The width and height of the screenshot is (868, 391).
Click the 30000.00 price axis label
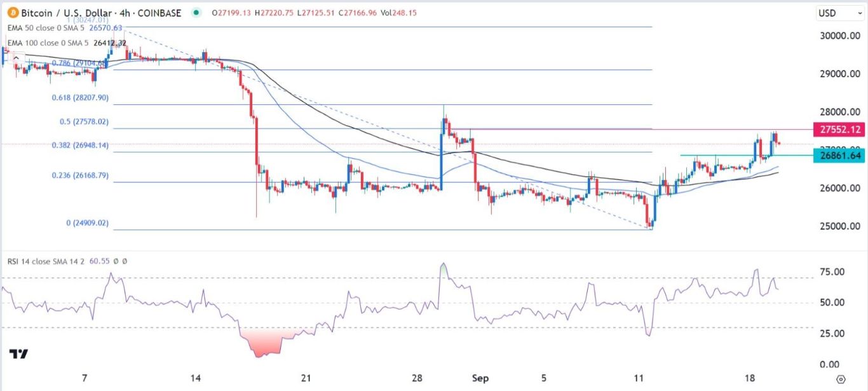click(840, 36)
